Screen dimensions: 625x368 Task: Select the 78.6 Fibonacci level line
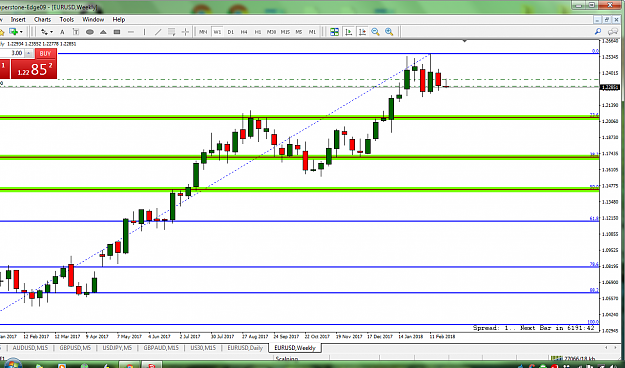tap(299, 267)
